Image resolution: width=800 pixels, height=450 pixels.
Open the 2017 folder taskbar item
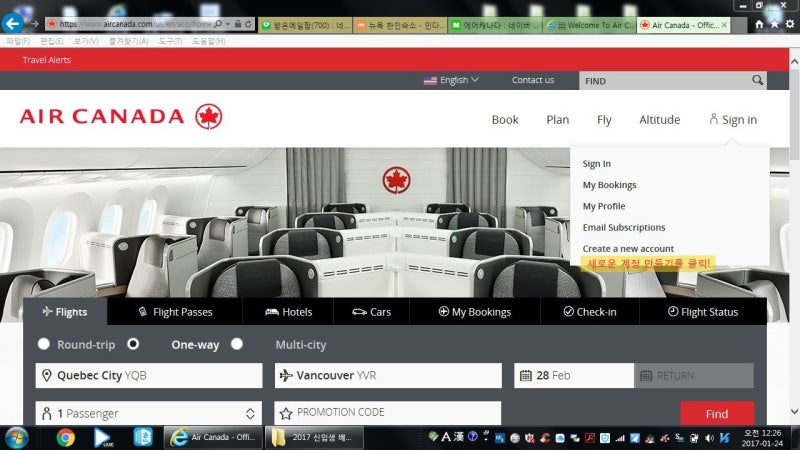click(x=315, y=438)
